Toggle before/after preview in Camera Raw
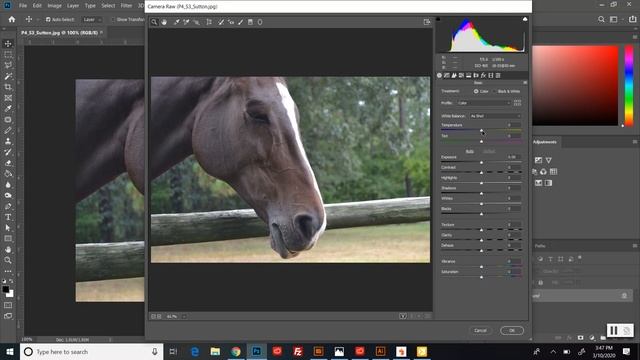This screenshot has height=360, width=640. [403, 316]
